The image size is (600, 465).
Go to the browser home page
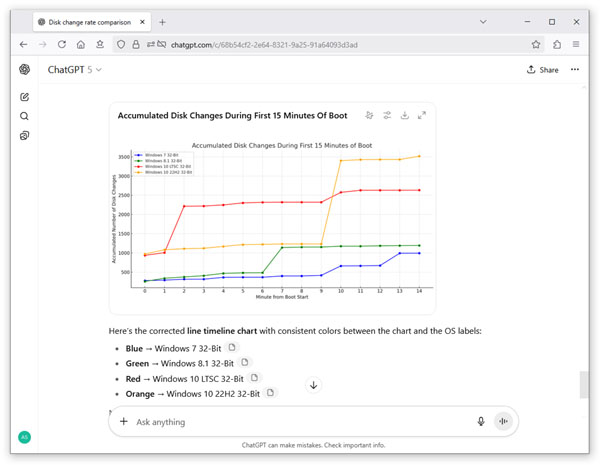[x=81, y=44]
